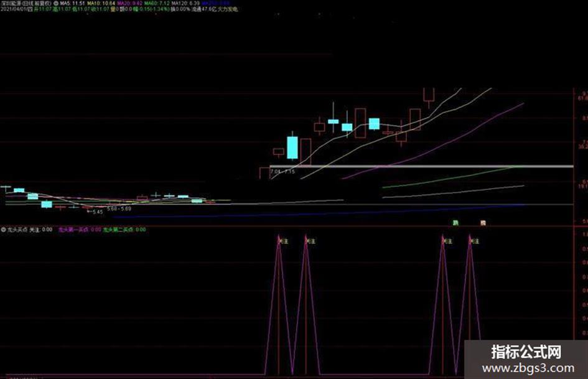Click the first 关注 signal marker on the indicator
The image size is (588, 379).
282,241
